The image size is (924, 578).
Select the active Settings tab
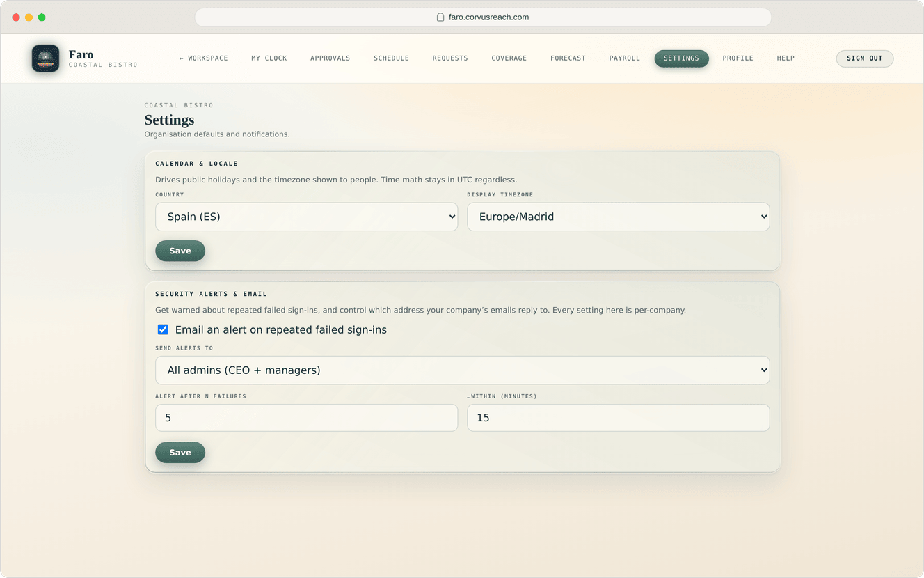click(x=681, y=58)
